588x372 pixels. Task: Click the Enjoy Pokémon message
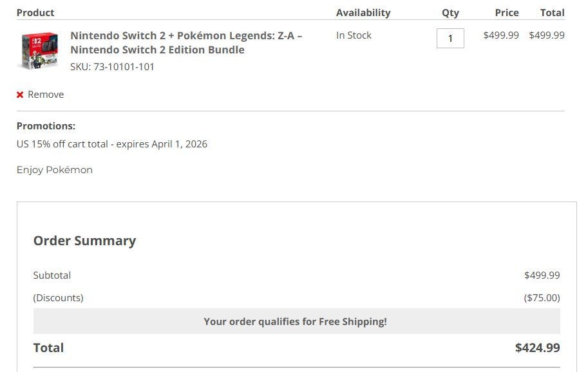tap(55, 170)
